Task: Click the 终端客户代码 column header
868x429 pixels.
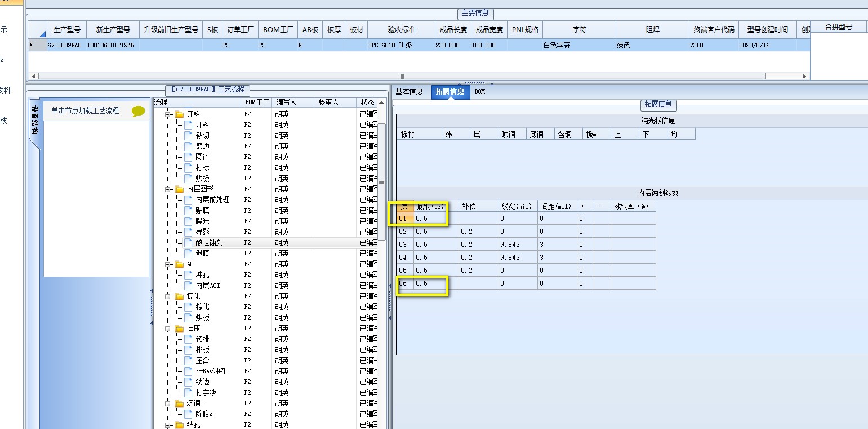Action: [714, 30]
